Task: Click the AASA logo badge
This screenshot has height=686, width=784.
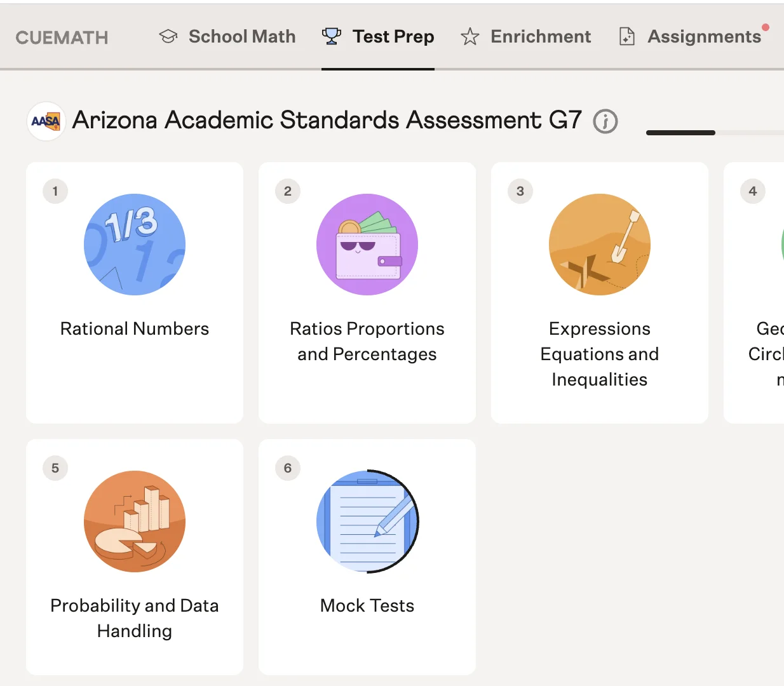Action: [46, 121]
